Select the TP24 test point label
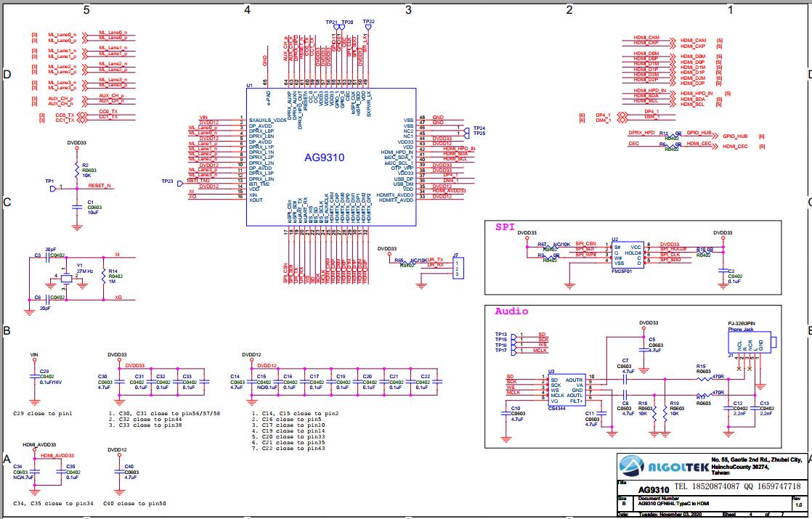The width and height of the screenshot is (812, 519). (x=479, y=128)
